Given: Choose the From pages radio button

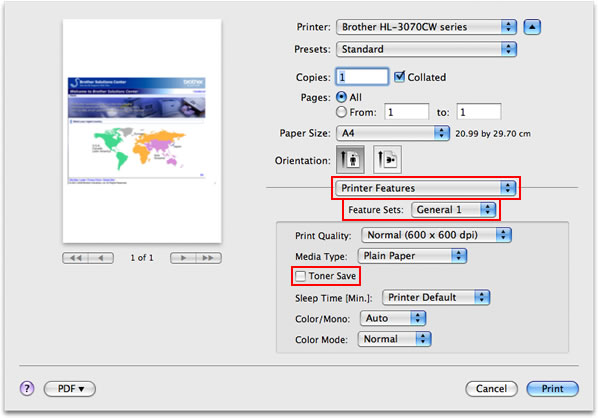Looking at the screenshot, I should pyautogui.click(x=341, y=112).
